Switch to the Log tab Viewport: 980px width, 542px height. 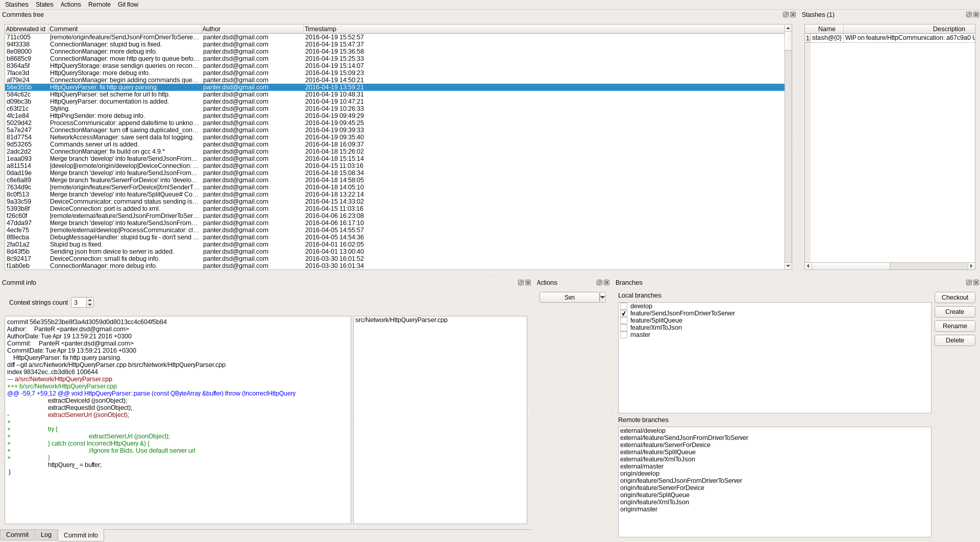46,535
